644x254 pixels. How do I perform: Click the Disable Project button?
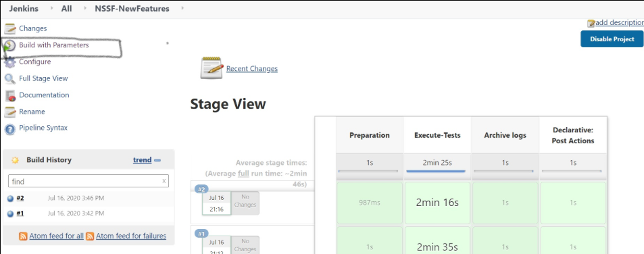click(x=612, y=39)
